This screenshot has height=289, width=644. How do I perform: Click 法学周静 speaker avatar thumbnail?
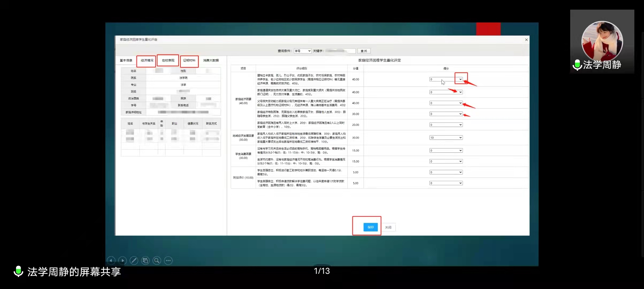(x=602, y=42)
